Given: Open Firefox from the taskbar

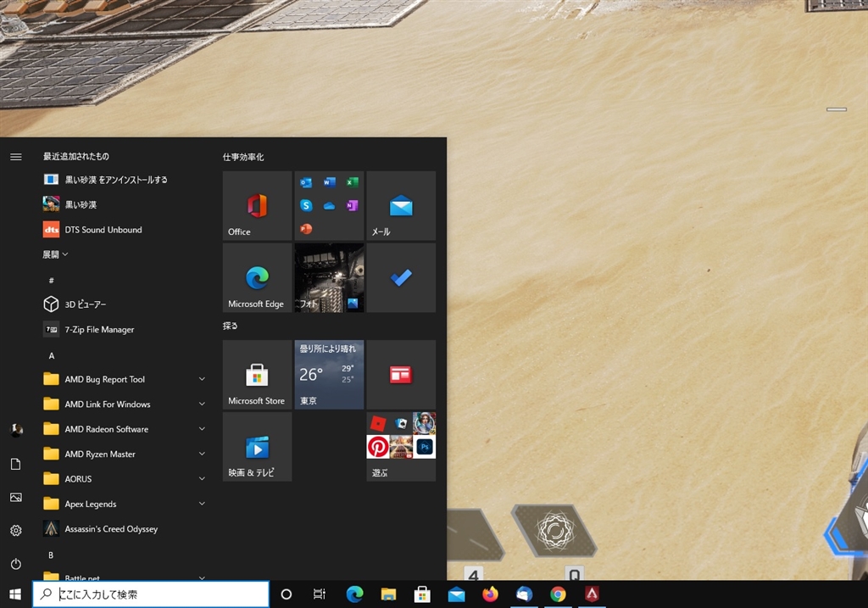Looking at the screenshot, I should [x=490, y=594].
